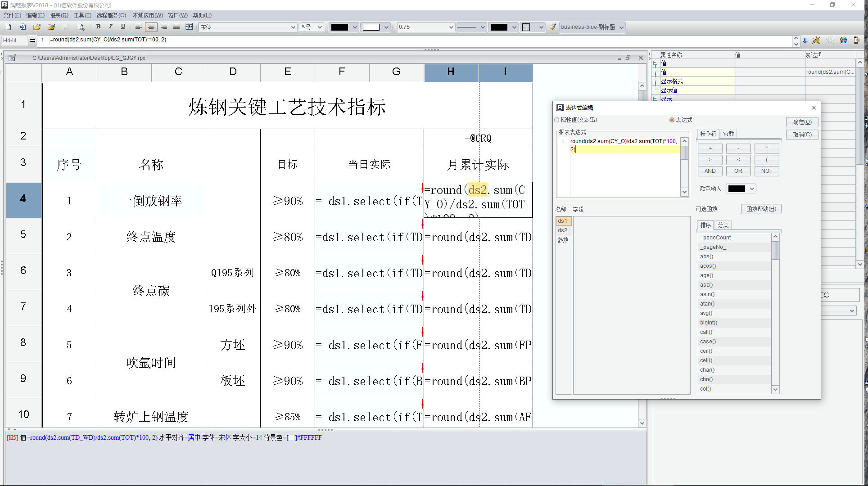
Task: Open the font name 宋体 dropdown
Action: tap(293, 27)
